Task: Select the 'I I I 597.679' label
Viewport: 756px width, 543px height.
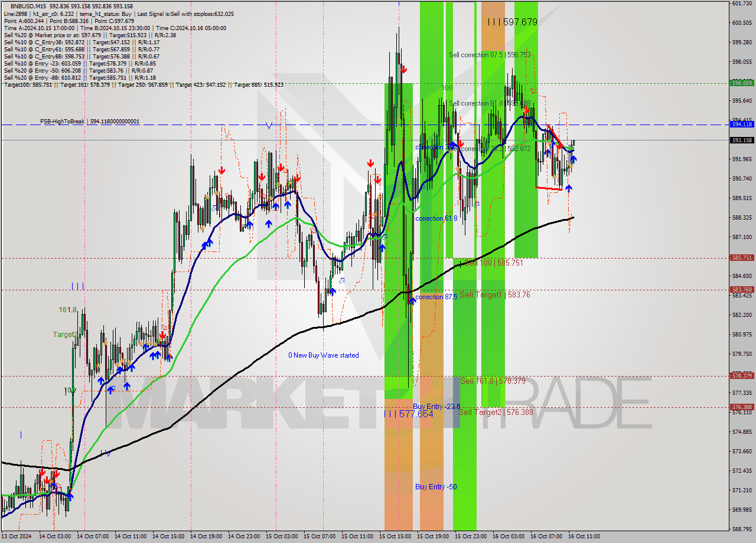Action: tap(513, 22)
